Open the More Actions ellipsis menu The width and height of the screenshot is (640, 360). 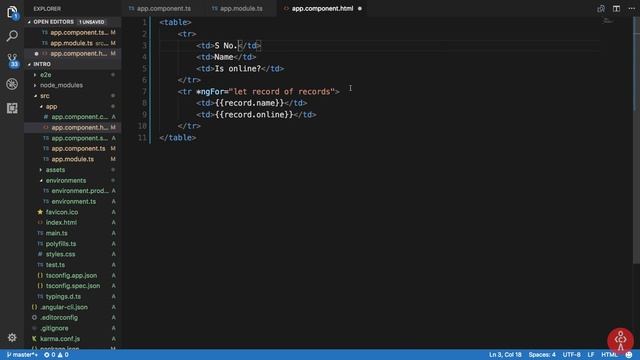[x=631, y=9]
